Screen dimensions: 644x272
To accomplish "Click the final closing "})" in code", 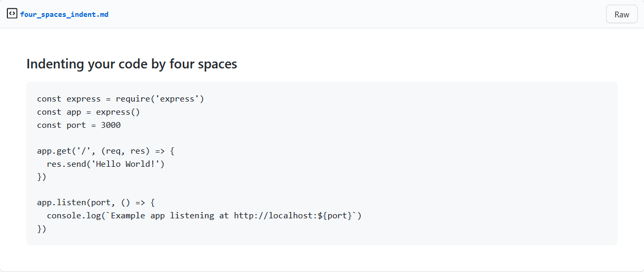I will 42,228.
